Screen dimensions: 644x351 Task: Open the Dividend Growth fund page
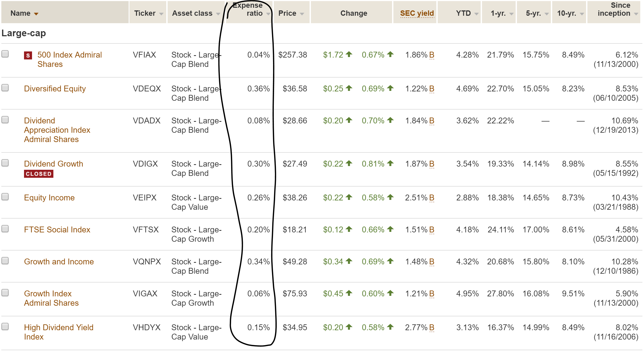(53, 164)
